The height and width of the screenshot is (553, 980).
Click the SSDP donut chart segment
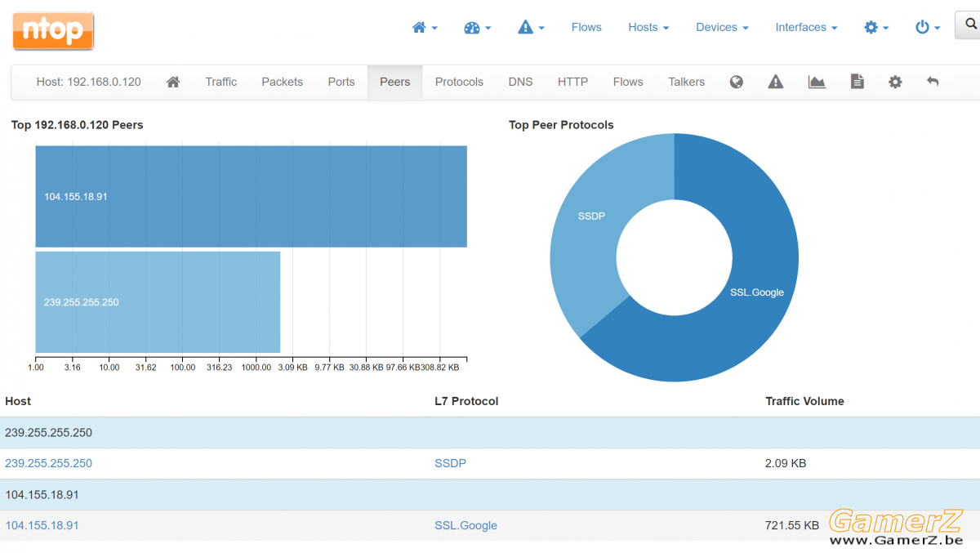click(590, 229)
